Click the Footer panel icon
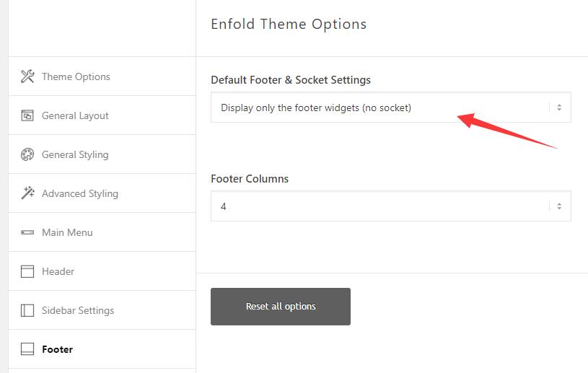Viewport: 588px width, 373px height. [27, 349]
